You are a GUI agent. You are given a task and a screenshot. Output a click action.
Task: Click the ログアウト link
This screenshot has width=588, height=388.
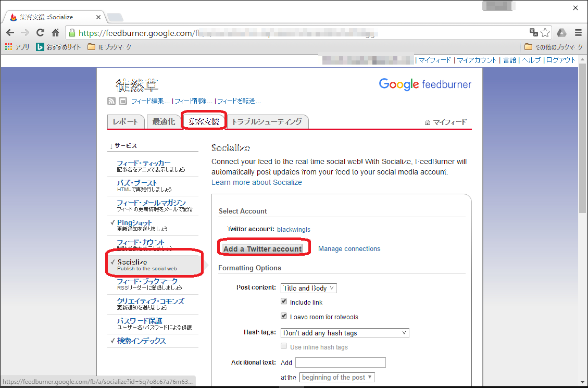pyautogui.click(x=560, y=60)
